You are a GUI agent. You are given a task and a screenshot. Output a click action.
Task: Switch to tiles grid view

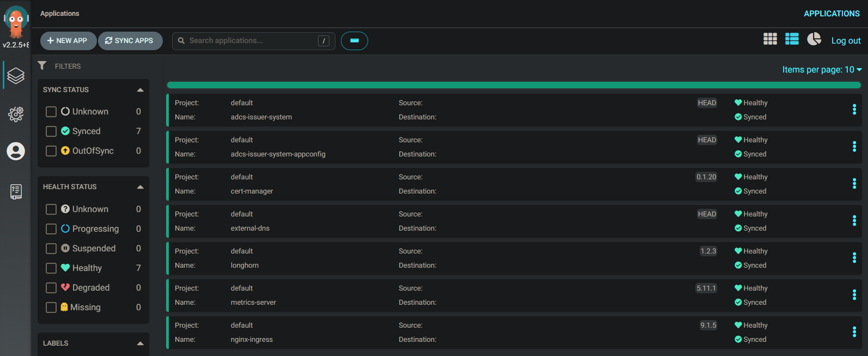(770, 39)
